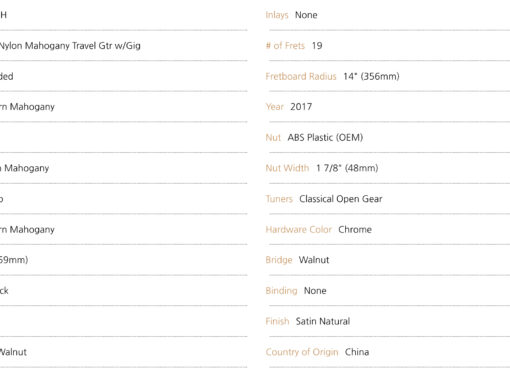
Task: Click the Fretboard Radius label
Action: click(x=301, y=76)
